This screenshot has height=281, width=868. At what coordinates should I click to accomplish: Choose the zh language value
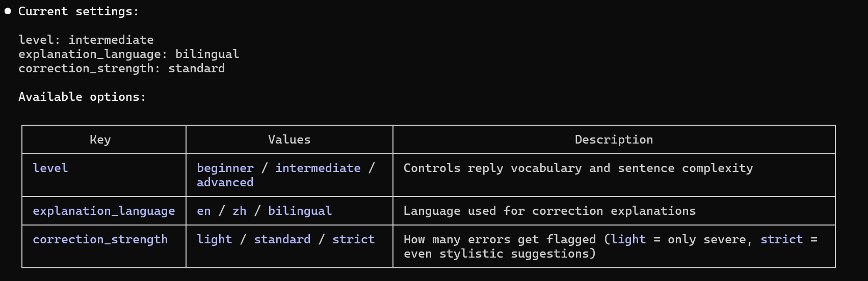click(x=239, y=211)
